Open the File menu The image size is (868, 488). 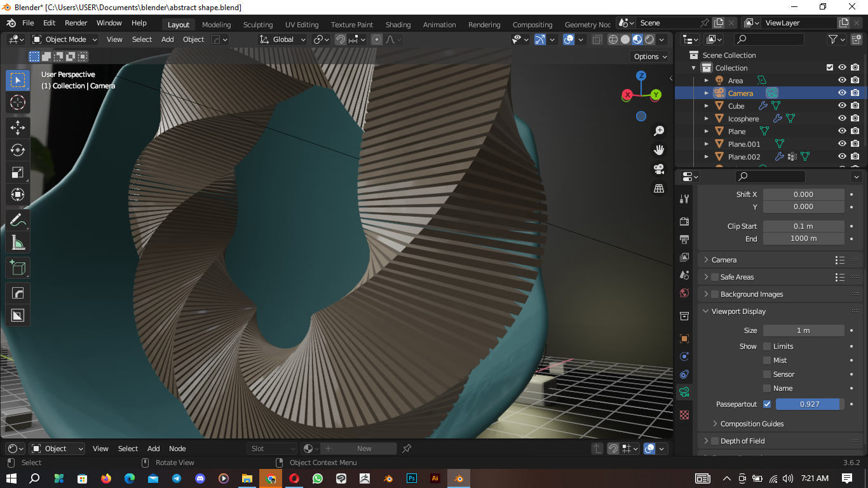28,23
